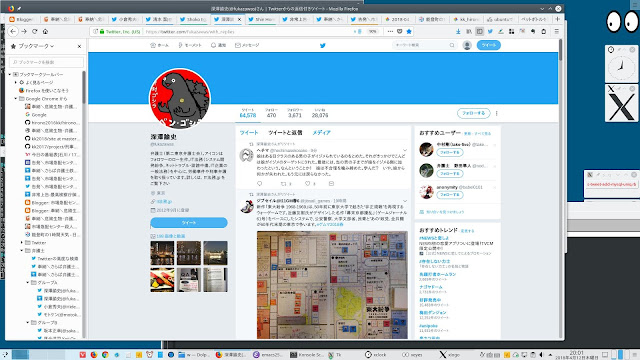The height and width of the screenshot is (360, 640).
Task: View Followers count 3,671
Action: pos(295,113)
